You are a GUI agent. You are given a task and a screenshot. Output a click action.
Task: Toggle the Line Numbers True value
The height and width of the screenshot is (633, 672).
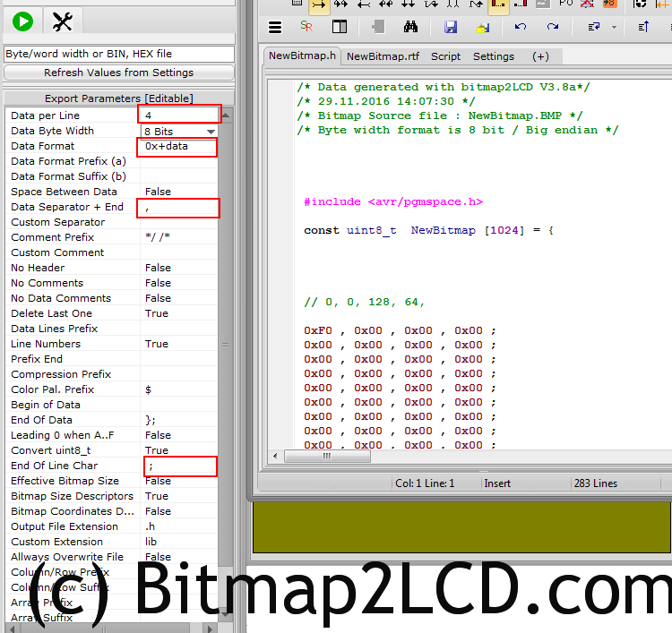tap(178, 344)
